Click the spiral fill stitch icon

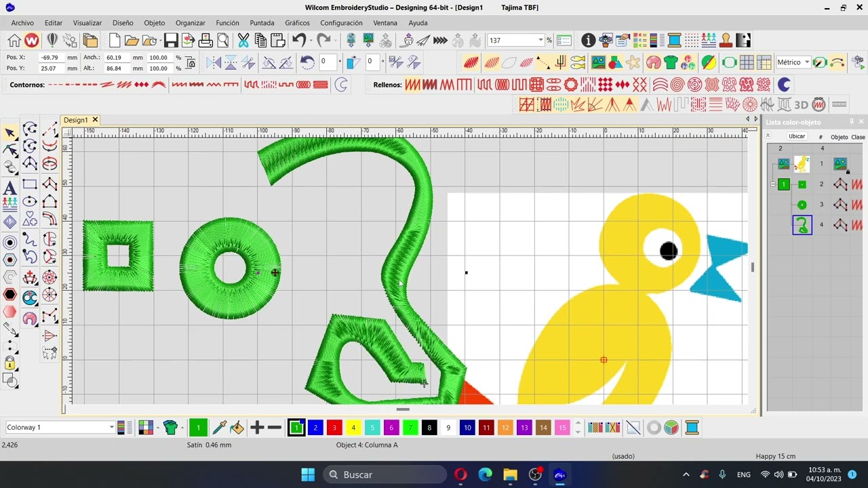point(677,85)
